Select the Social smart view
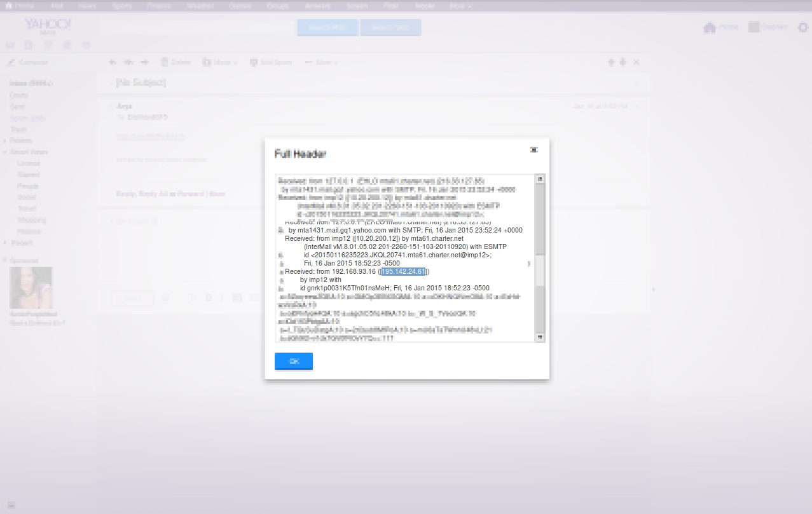Viewport: 812px width, 514px height. click(27, 198)
